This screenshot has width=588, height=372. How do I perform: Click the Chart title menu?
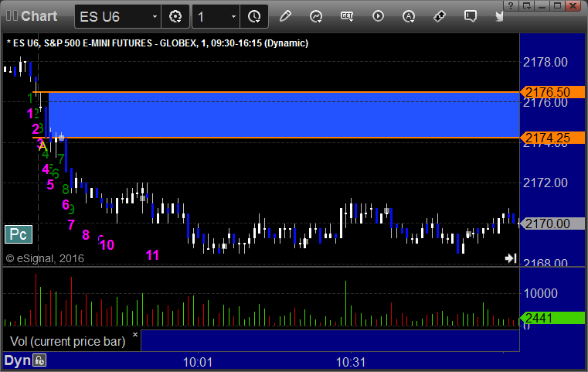tap(32, 16)
